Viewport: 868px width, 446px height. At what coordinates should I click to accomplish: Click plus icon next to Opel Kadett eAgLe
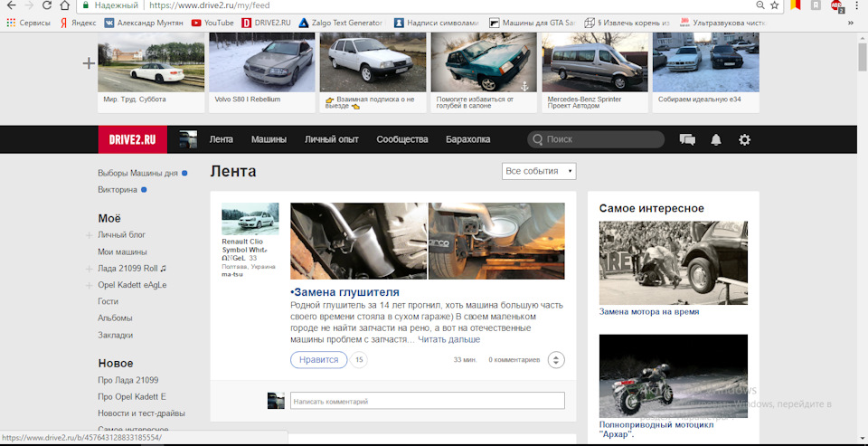coord(89,286)
